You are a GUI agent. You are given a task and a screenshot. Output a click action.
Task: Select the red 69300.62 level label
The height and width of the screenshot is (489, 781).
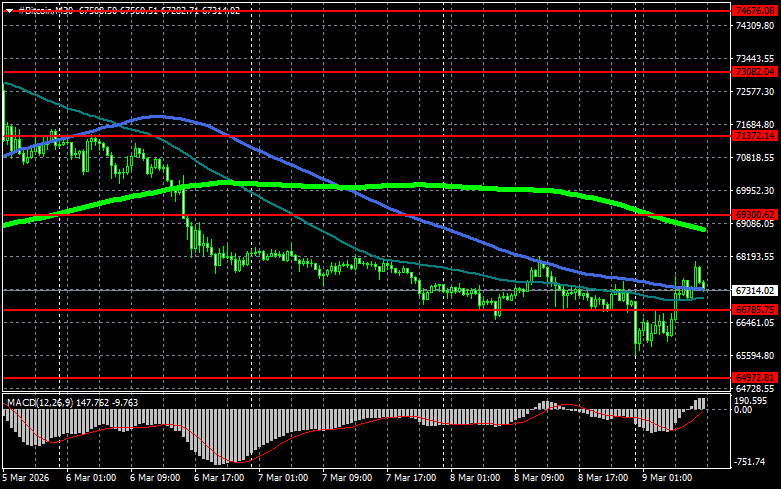click(x=755, y=215)
